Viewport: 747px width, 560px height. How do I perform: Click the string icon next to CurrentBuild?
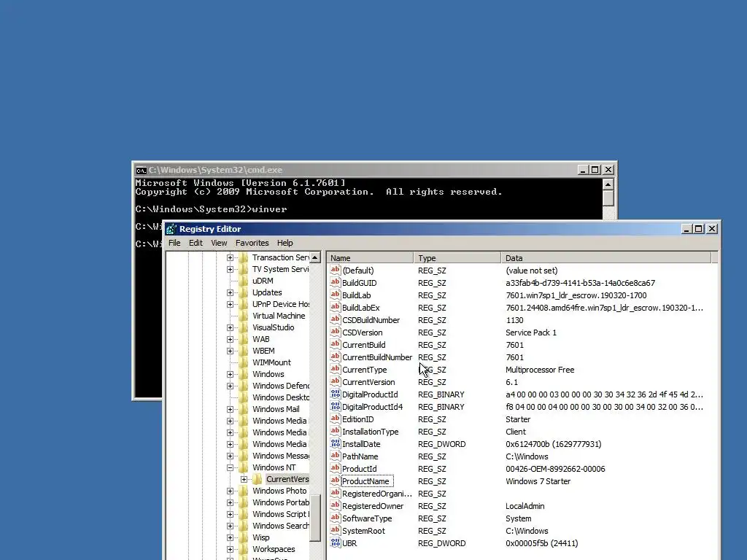pos(336,344)
